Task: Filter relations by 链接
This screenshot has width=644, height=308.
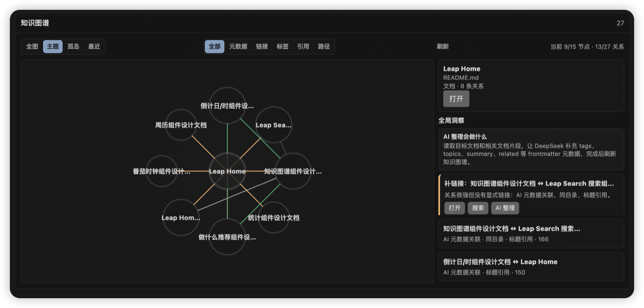Action: click(x=262, y=47)
